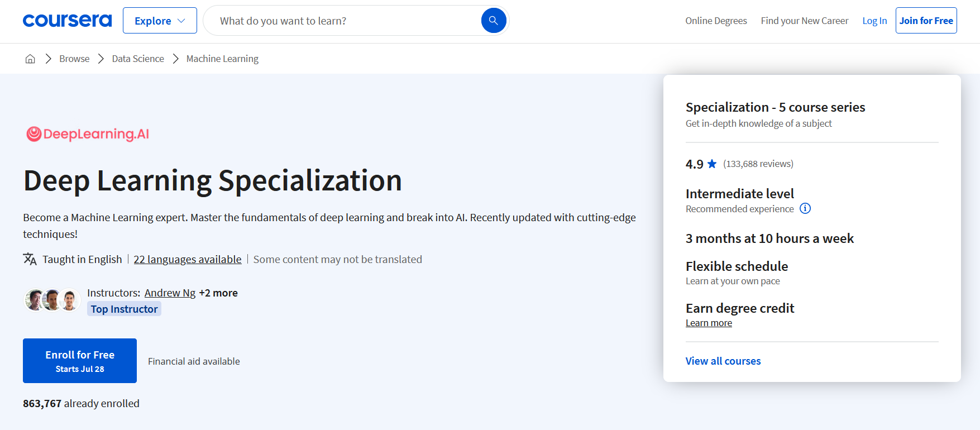The width and height of the screenshot is (980, 430).
Task: Click View all courses link
Action: (x=723, y=361)
